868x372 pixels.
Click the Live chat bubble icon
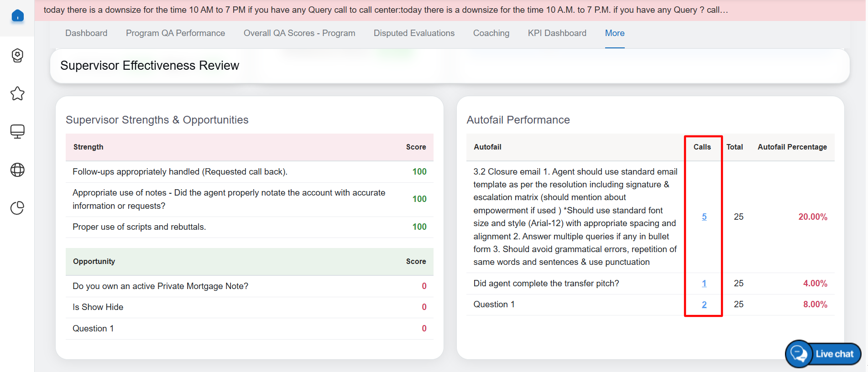click(800, 354)
